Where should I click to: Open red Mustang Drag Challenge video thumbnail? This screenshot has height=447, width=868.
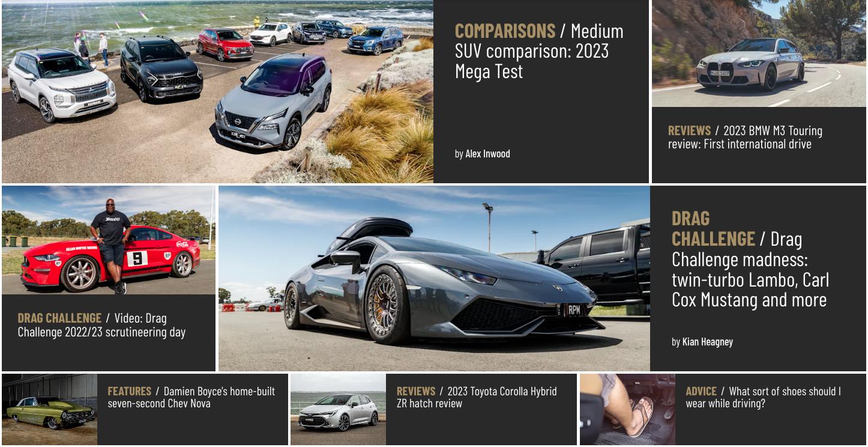point(109,240)
